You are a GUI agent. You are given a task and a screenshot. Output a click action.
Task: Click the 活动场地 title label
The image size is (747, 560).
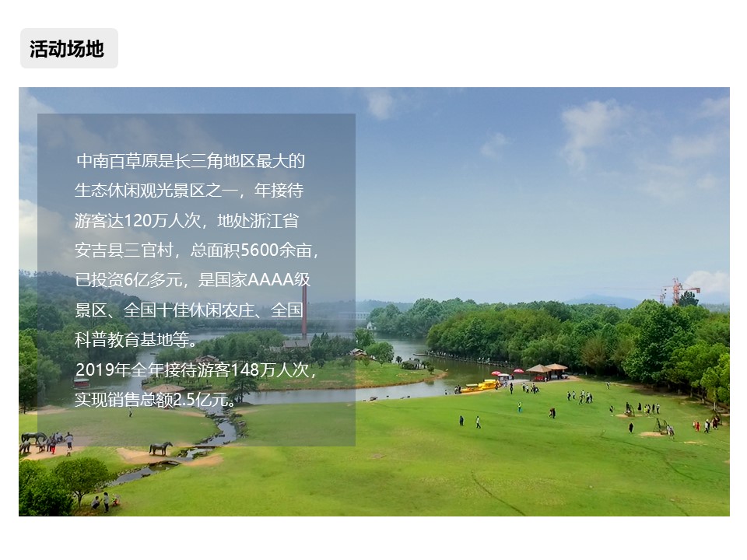66,47
